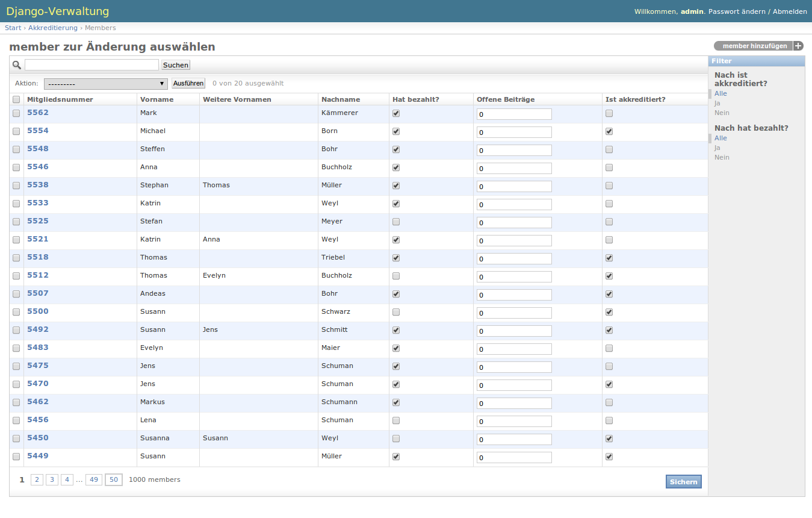Click the Sichern button
Screen dimensions: 812x518
684,482
